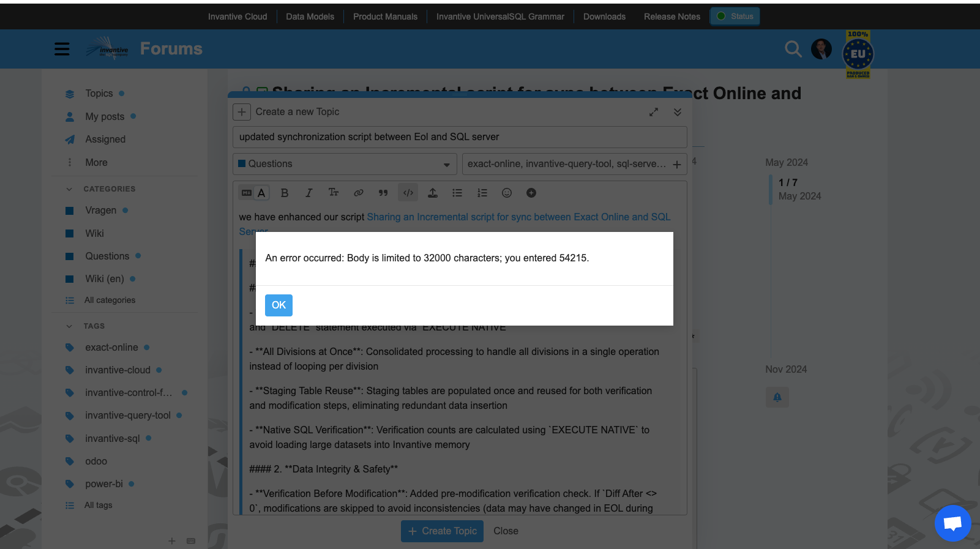Click the Create Topic button
Image resolution: width=980 pixels, height=549 pixels.
[x=442, y=531]
